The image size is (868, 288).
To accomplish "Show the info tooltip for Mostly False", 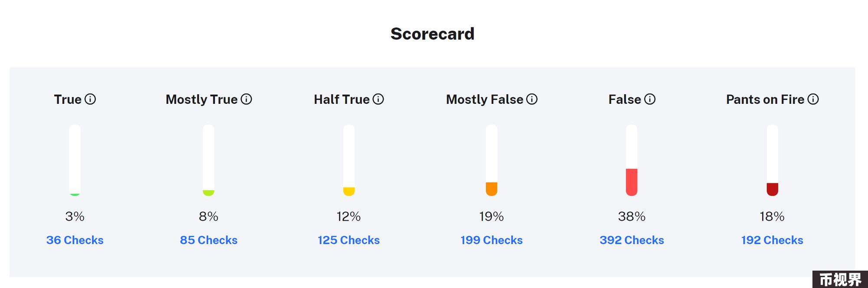I will click(532, 99).
